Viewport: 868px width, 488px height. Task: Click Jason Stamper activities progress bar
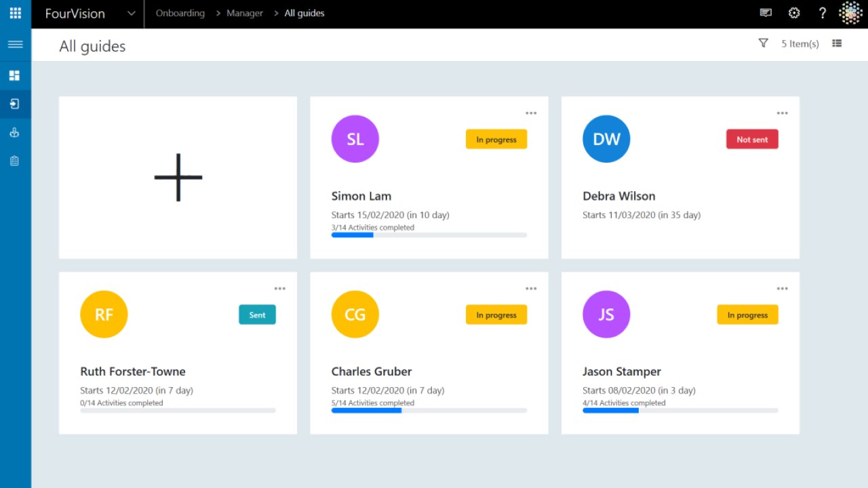pyautogui.click(x=680, y=410)
